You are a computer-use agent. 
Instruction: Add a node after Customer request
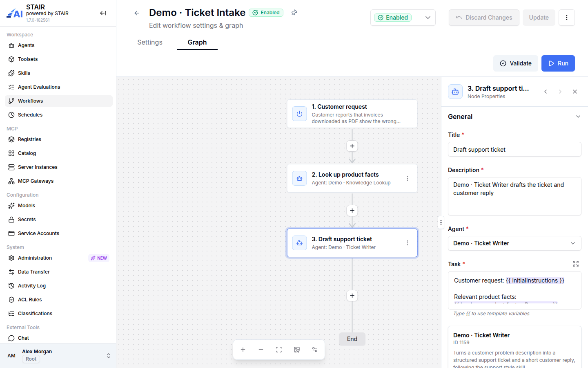click(x=352, y=146)
